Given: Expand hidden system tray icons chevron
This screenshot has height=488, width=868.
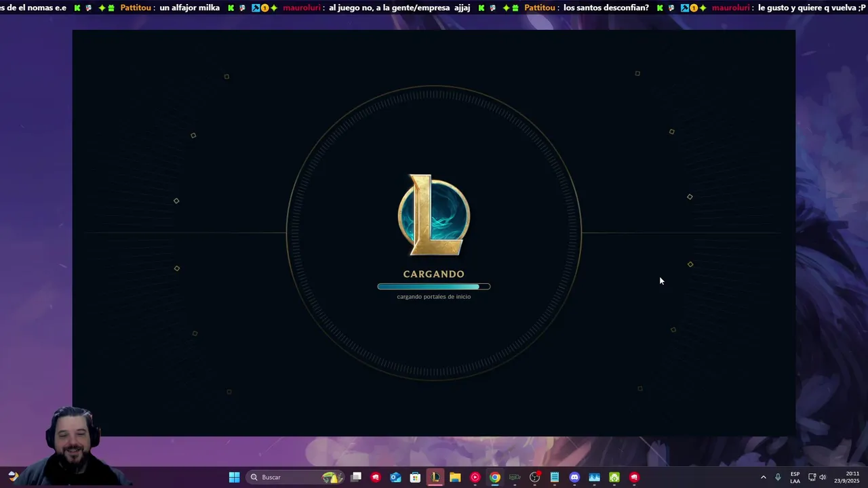Looking at the screenshot, I should [x=763, y=477].
